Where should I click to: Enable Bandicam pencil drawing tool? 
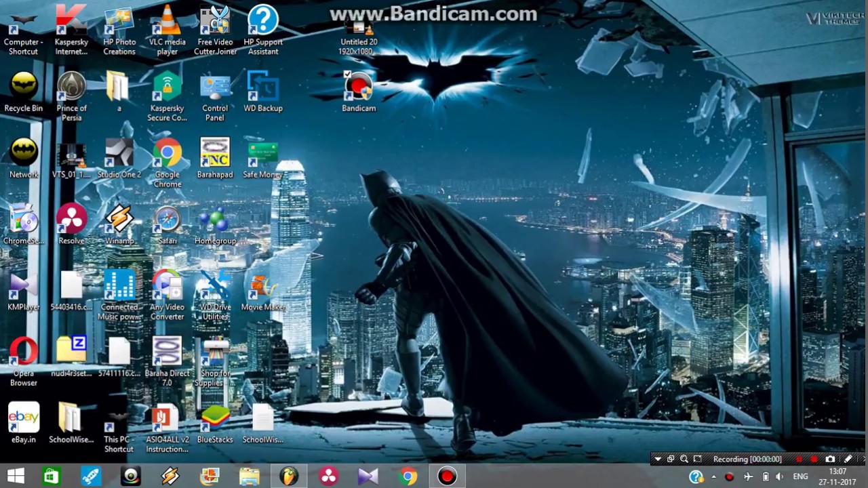(848, 459)
